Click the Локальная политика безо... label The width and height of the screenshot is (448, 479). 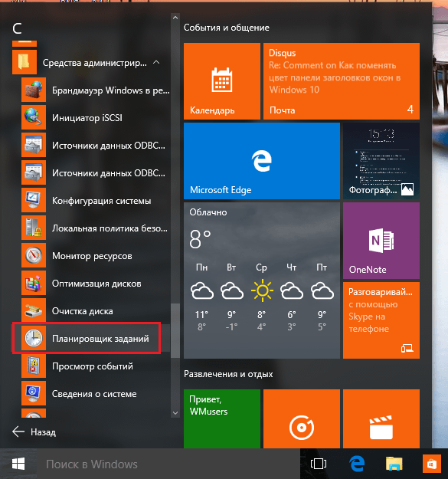pyautogui.click(x=110, y=228)
